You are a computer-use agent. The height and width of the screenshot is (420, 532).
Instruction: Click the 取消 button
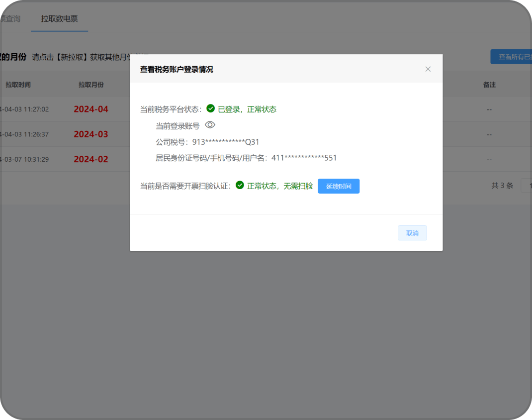(412, 233)
